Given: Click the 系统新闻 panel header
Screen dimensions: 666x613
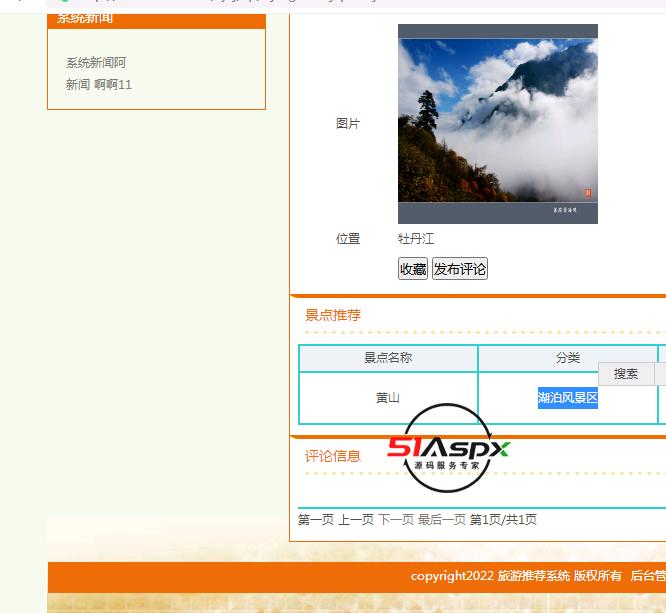Looking at the screenshot, I should [x=156, y=19].
